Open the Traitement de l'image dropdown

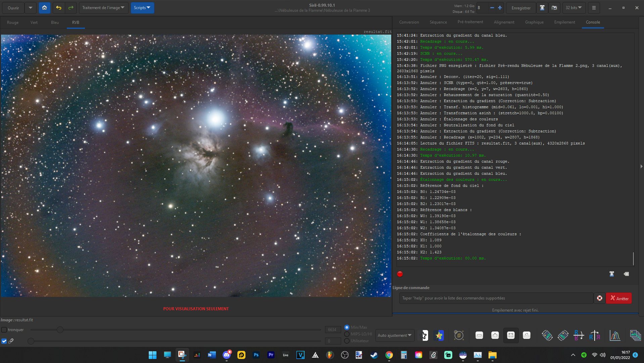point(103,8)
